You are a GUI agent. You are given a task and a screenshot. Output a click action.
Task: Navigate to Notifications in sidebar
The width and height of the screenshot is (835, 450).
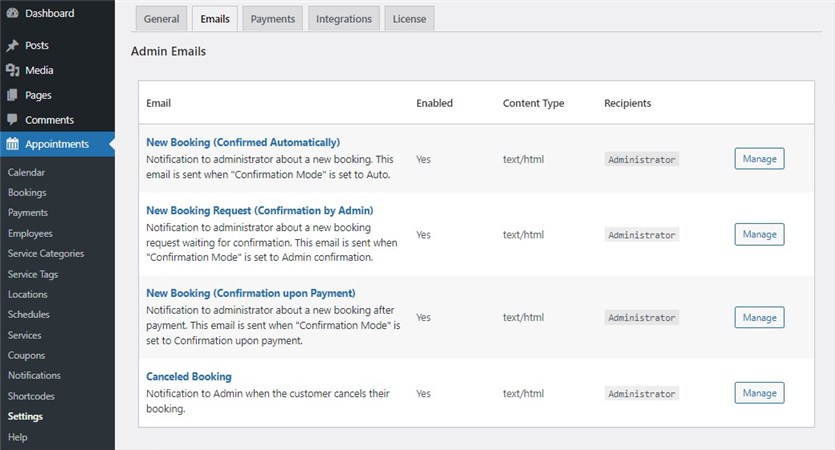[34, 376]
